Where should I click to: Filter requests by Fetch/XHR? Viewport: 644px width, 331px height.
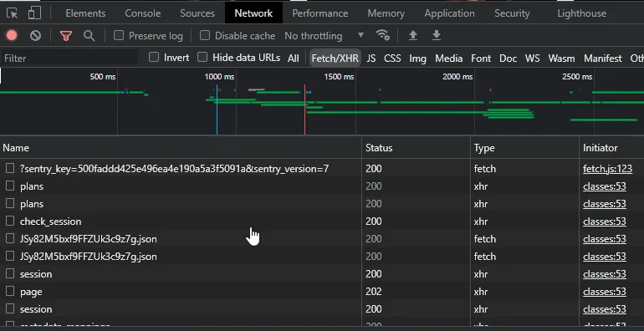tap(335, 59)
